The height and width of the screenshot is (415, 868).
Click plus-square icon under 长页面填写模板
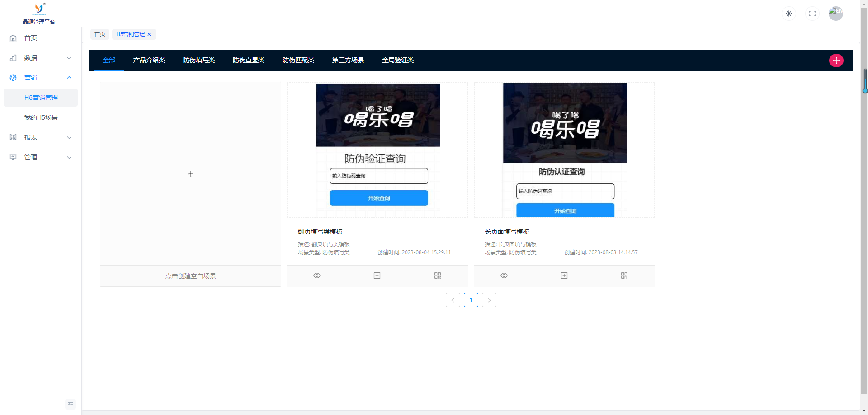pyautogui.click(x=564, y=275)
